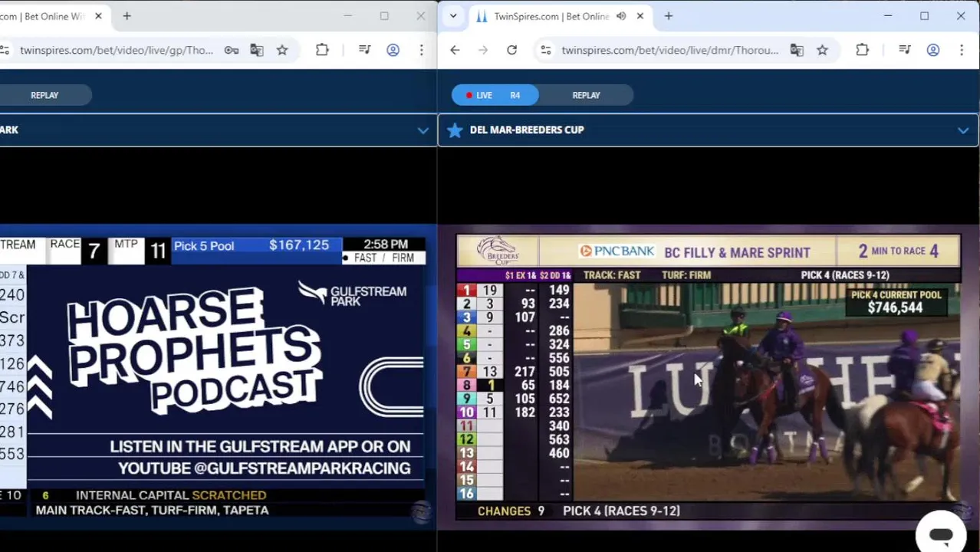
Task: Open a new tab in left browser window
Action: coord(127,16)
